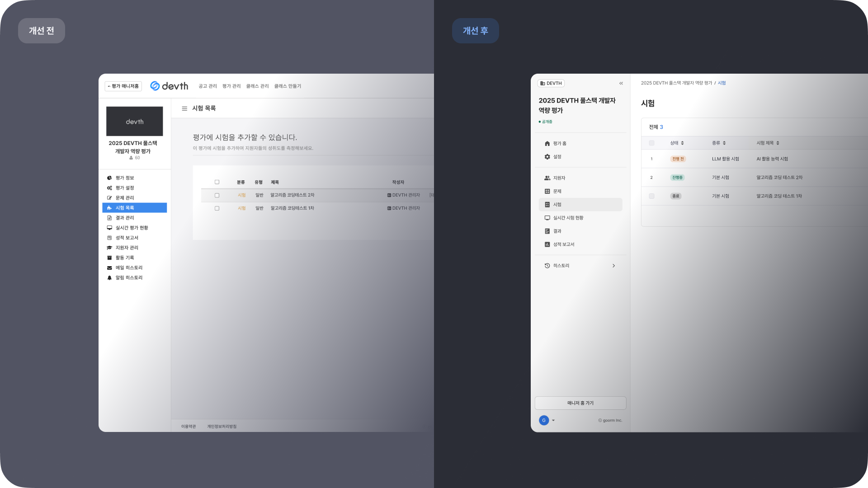Check the box for 알고리즘 코딩테스트 2차 row
This screenshot has width=868, height=488.
[x=217, y=196]
